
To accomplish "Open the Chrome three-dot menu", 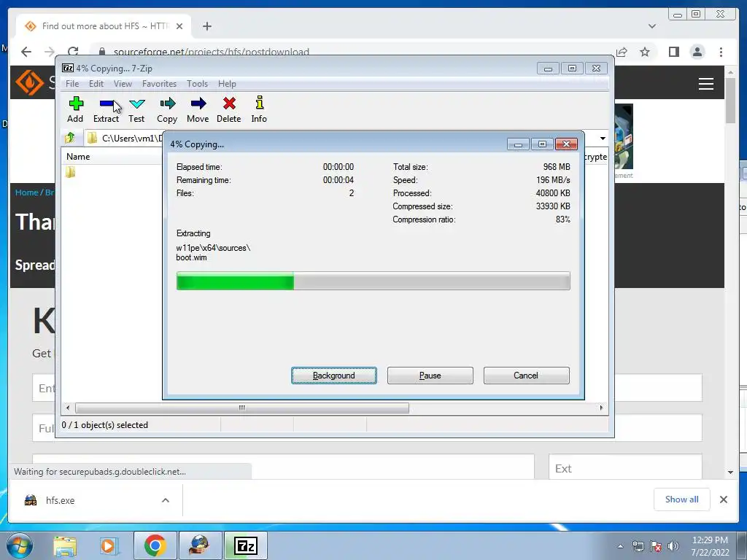I will (x=721, y=52).
